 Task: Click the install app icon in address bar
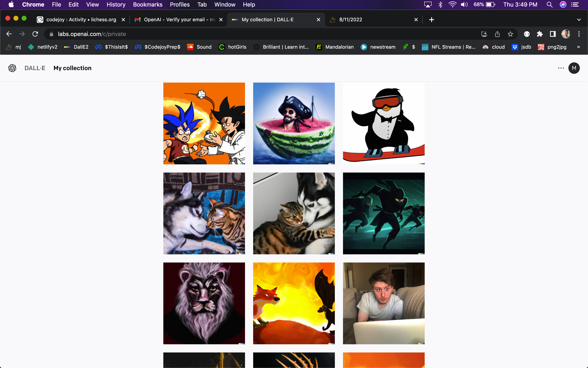(484, 34)
